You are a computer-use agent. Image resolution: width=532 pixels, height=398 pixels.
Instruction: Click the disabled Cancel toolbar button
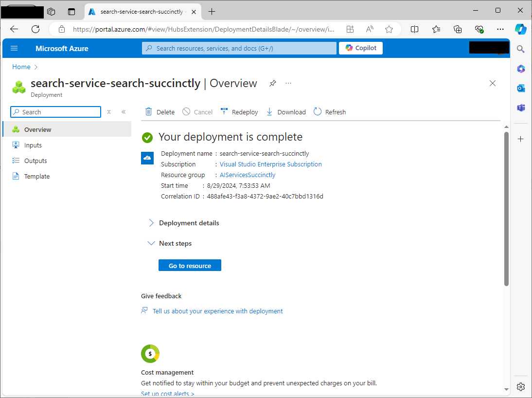[x=197, y=112]
